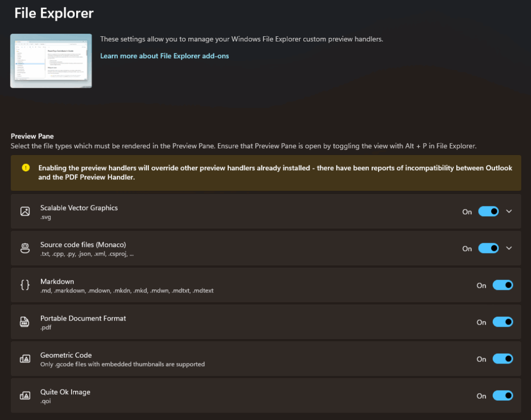531x420 pixels.
Task: Click the File Explorer preview thumbnail image
Action: point(51,61)
